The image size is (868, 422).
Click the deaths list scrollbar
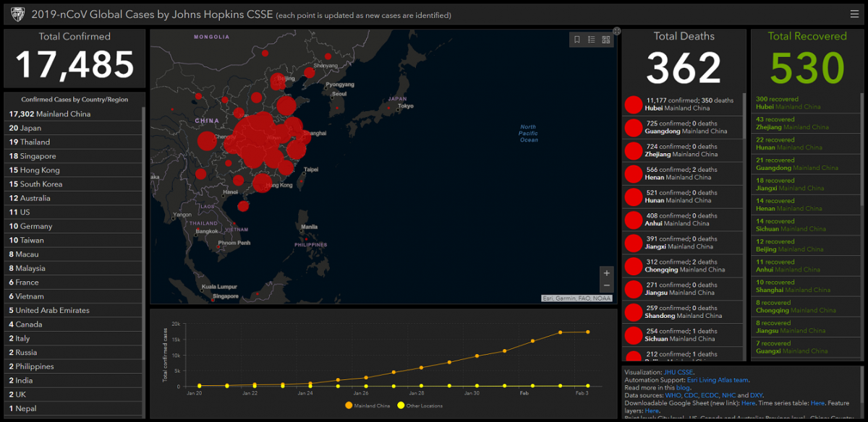(744, 116)
